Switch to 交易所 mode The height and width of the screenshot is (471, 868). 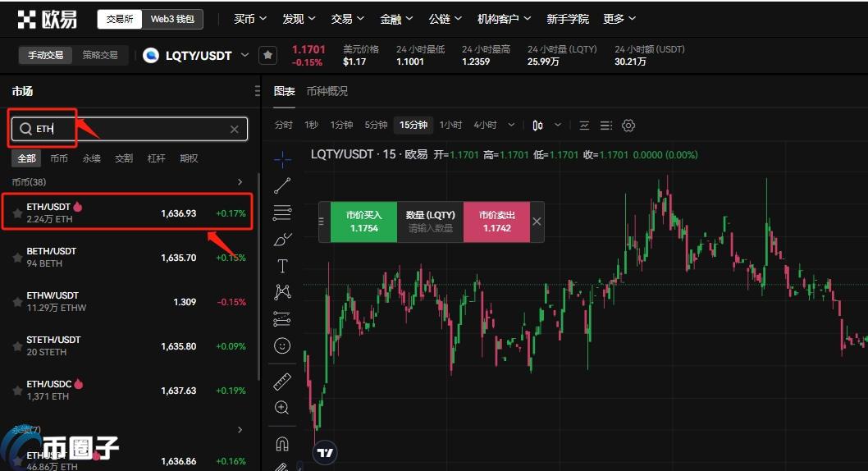click(x=120, y=20)
